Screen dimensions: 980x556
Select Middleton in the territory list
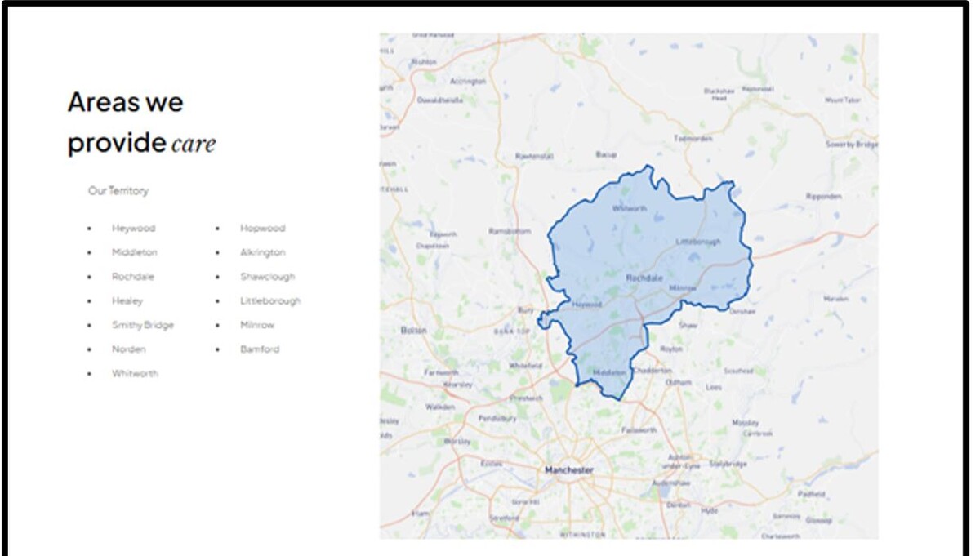135,253
